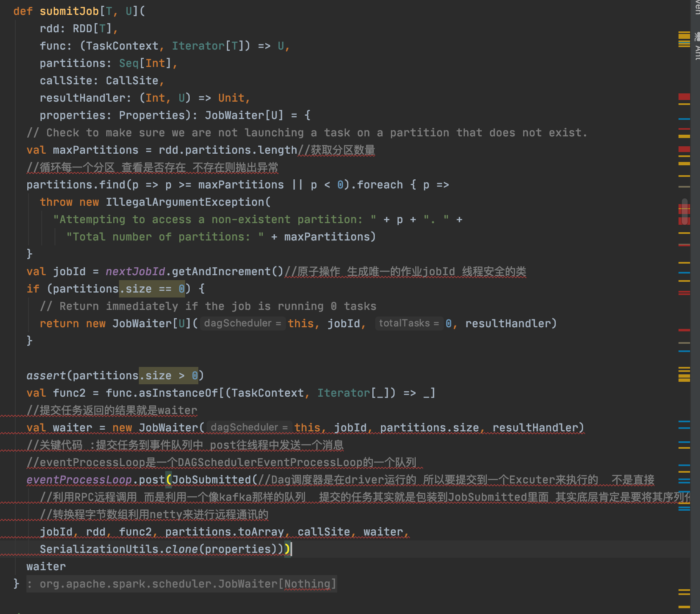Click the JobSubmitted class name

point(212,480)
